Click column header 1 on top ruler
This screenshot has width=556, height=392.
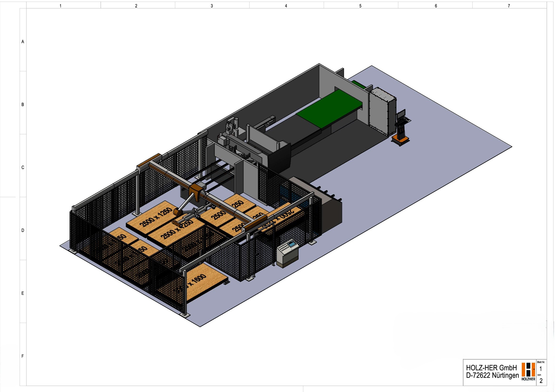[61, 6]
